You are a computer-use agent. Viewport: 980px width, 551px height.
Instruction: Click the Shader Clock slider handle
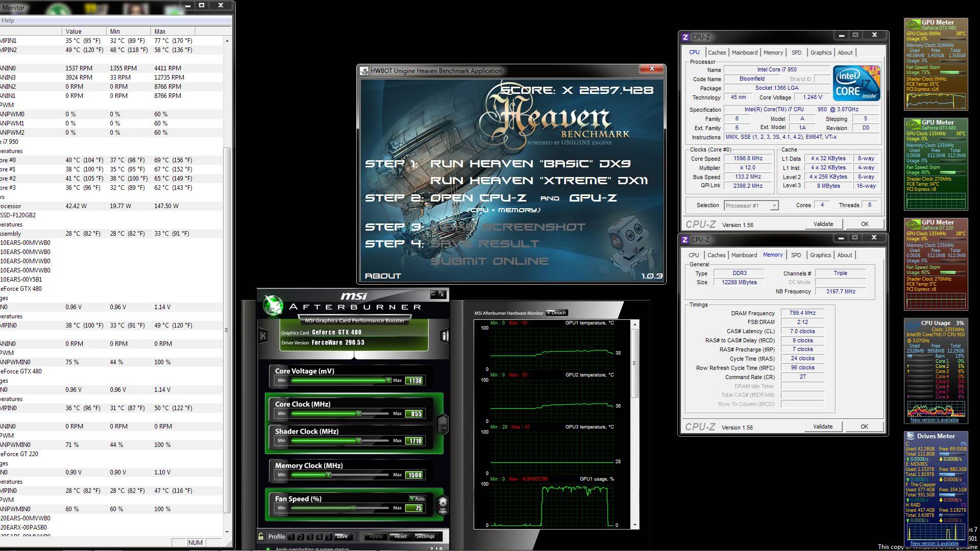point(359,440)
